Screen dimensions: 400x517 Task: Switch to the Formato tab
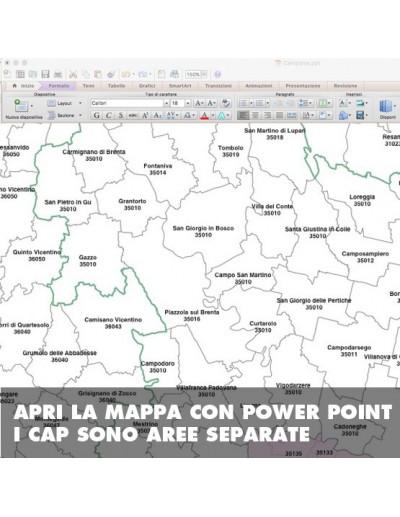pos(59,86)
